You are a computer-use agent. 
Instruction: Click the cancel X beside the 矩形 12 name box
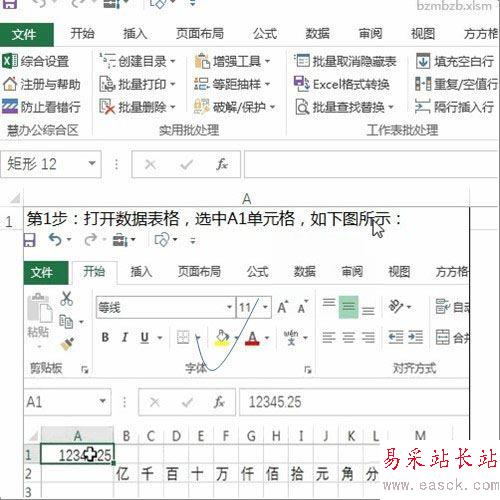pos(151,164)
